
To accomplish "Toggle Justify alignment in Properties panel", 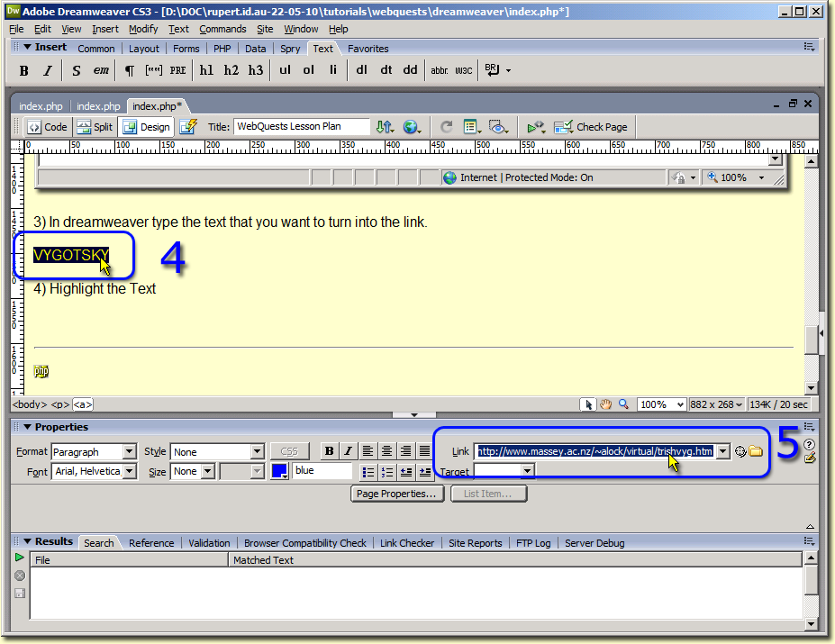I will click(x=424, y=451).
